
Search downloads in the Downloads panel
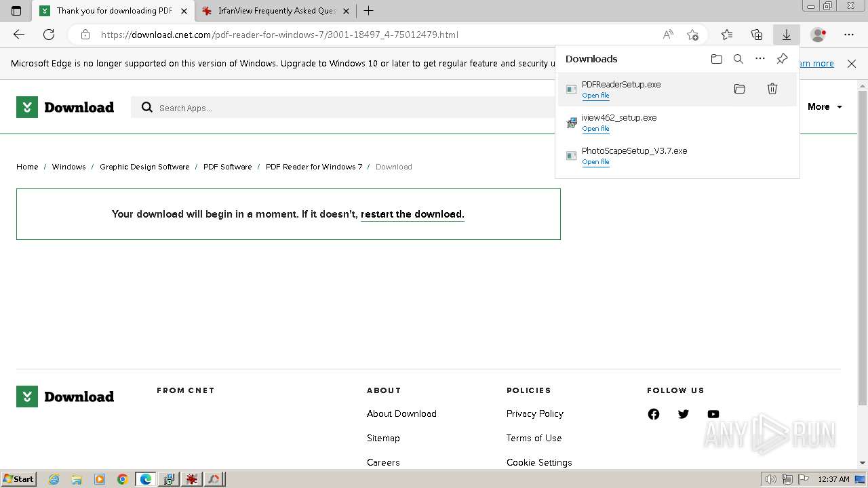(x=738, y=59)
